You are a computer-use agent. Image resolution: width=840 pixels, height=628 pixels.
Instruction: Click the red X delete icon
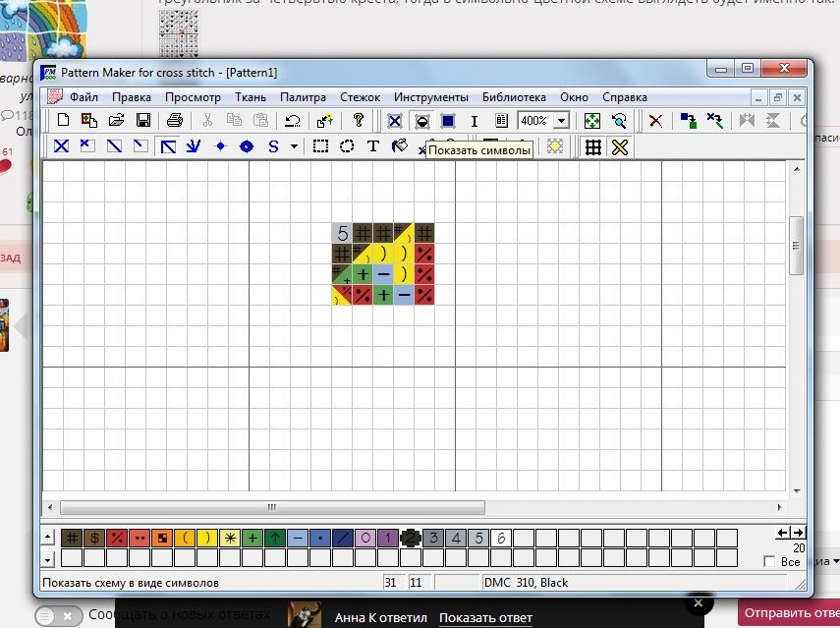coord(655,121)
